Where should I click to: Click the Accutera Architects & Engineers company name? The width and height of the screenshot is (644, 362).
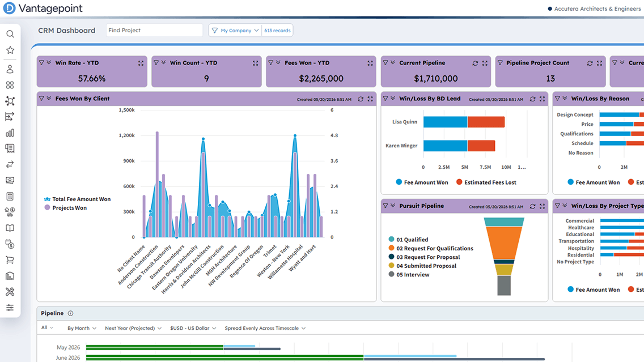point(598,8)
